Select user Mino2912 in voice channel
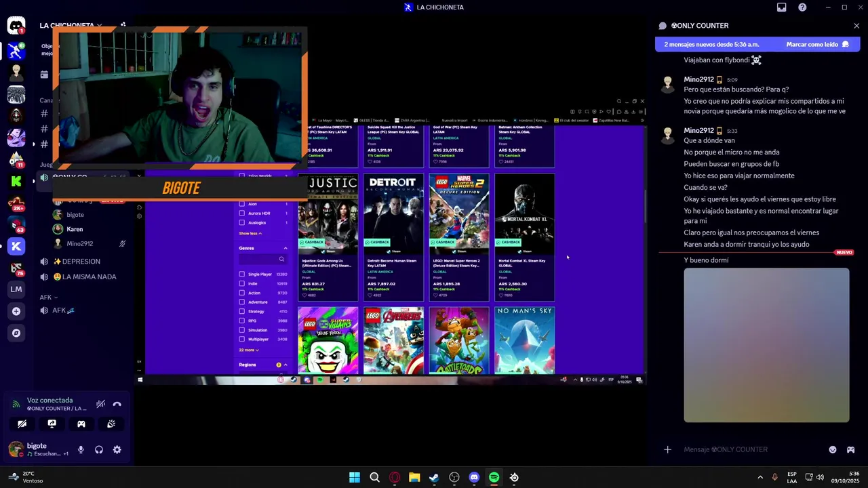 (x=79, y=243)
